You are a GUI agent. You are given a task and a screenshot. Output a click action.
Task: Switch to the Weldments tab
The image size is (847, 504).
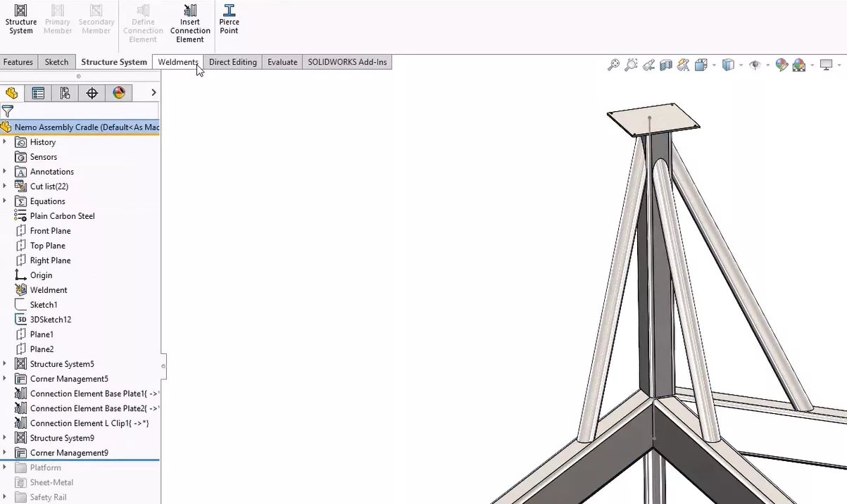coord(177,62)
